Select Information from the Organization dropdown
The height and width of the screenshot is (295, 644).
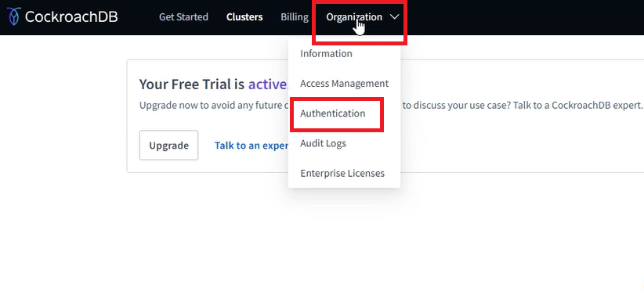pos(326,54)
